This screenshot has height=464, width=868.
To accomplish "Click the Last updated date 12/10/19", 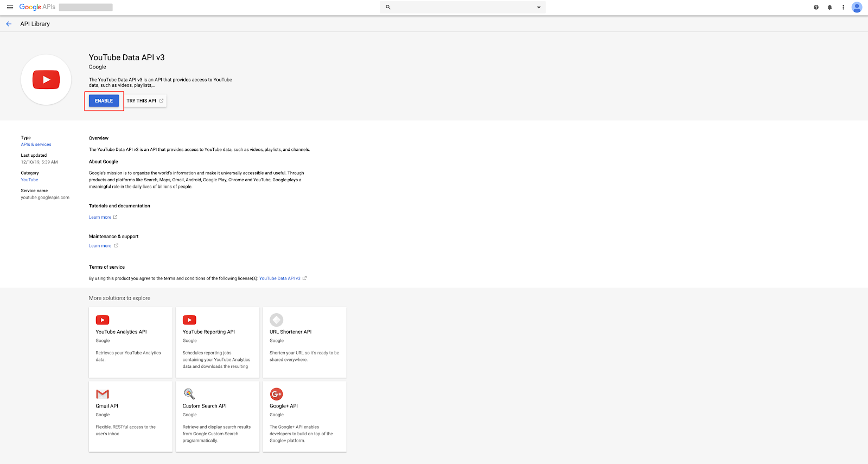I will 39,162.
